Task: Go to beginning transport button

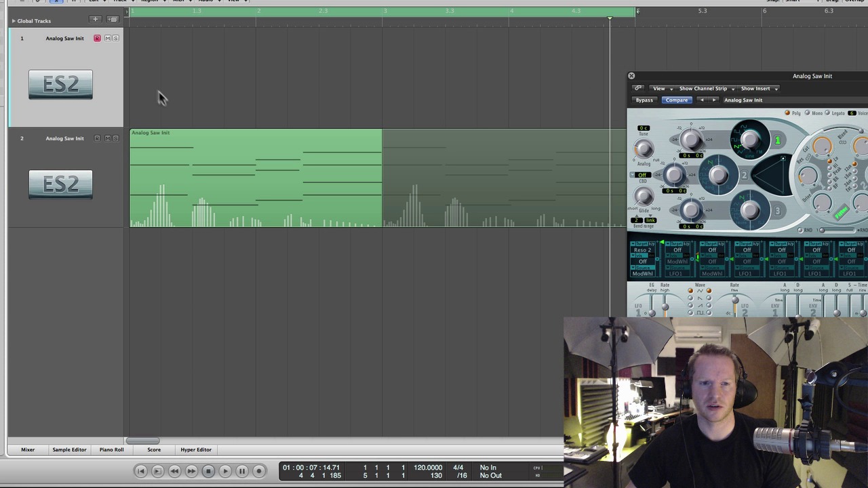Action: pyautogui.click(x=140, y=471)
